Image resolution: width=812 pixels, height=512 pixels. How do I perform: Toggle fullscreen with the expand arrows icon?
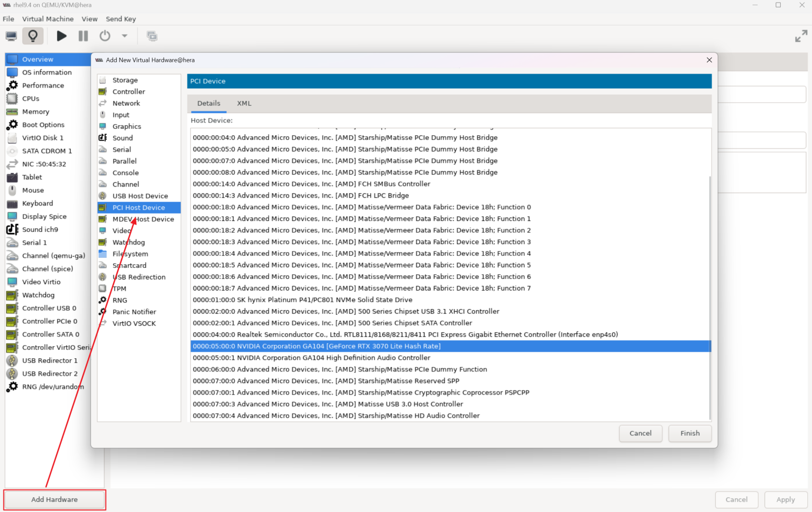801,36
